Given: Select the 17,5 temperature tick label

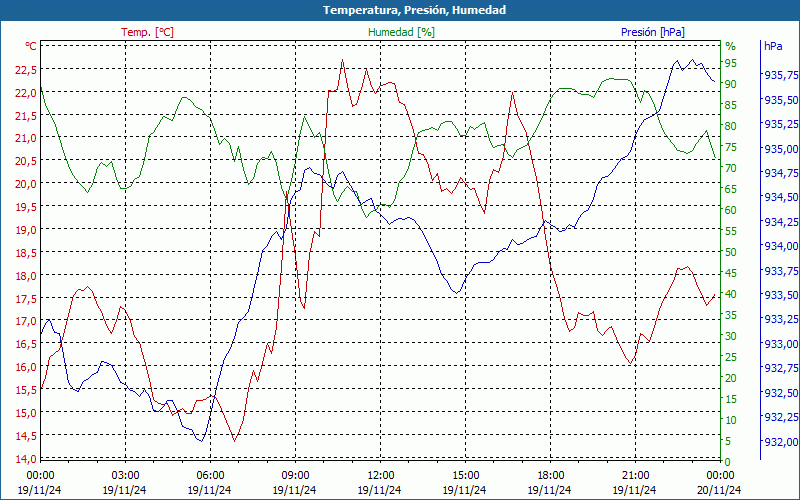Looking at the screenshot, I should coord(26,298).
